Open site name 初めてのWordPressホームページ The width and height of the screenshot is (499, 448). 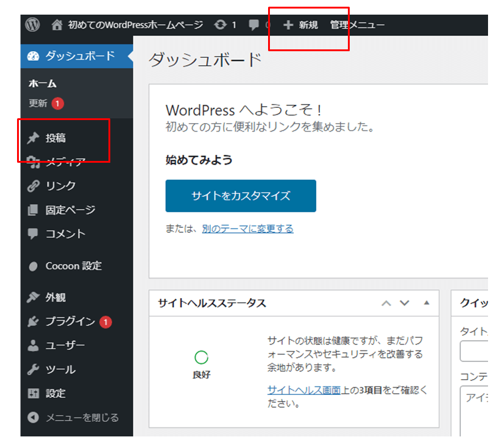pos(136,24)
